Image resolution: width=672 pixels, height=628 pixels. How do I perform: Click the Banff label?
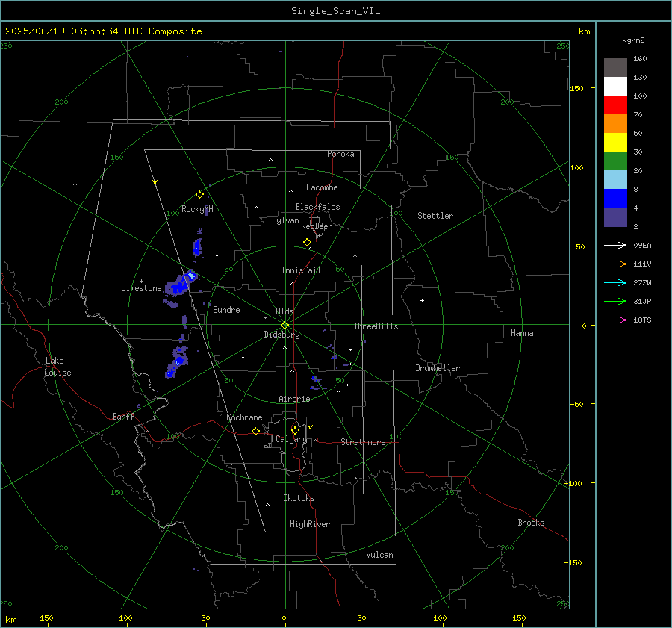tap(123, 416)
